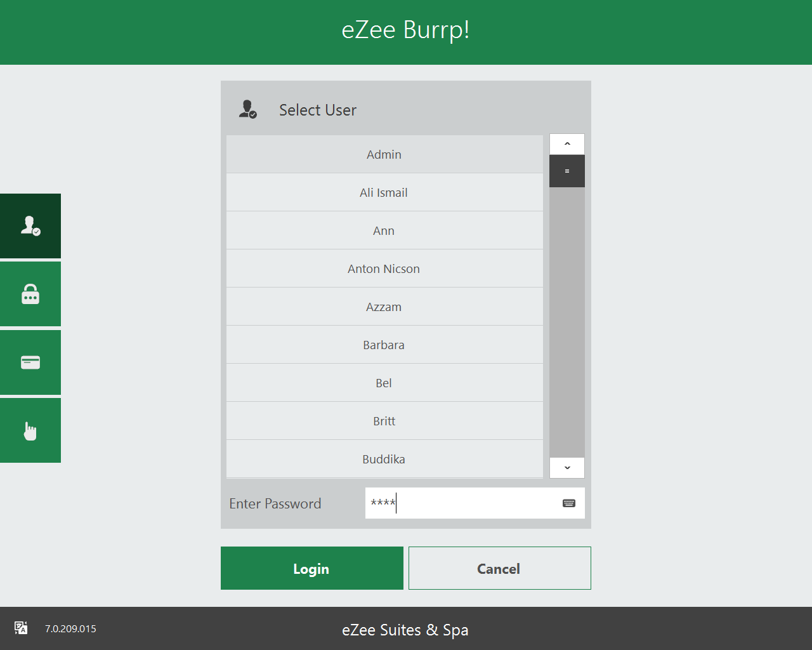Select the touch login finger icon
812x650 pixels.
click(30, 430)
